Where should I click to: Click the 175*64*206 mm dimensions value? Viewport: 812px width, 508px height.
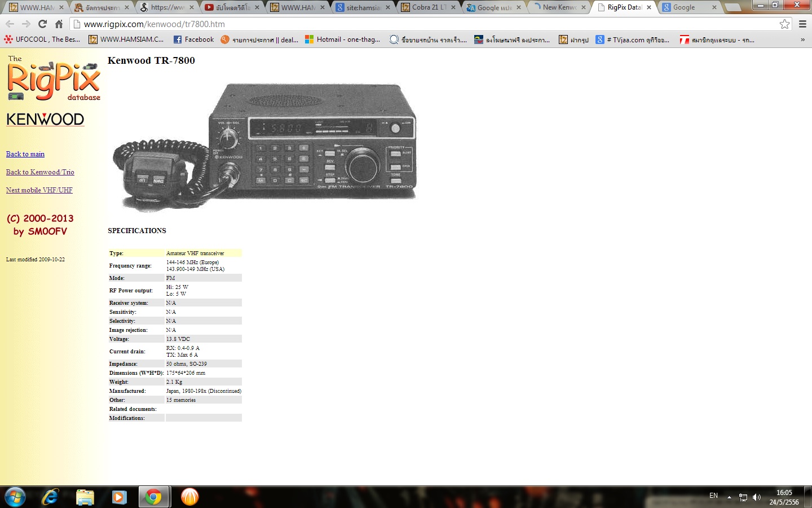[186, 373]
